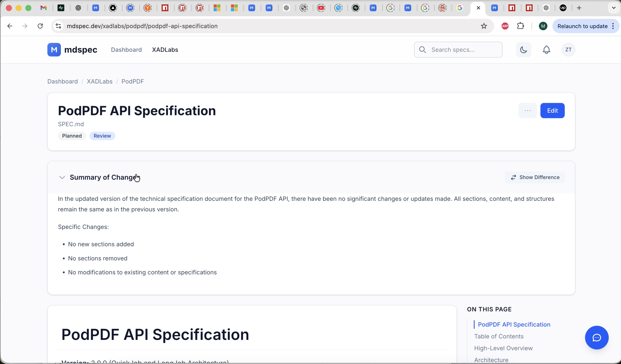Toggle the Review status badge
Viewport: 621px width, 364px height.
tap(102, 136)
